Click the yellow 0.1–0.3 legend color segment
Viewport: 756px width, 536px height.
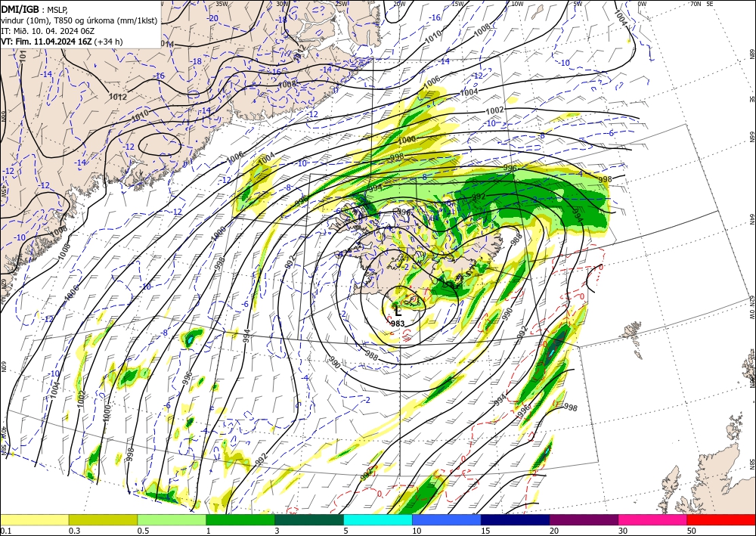point(34,519)
